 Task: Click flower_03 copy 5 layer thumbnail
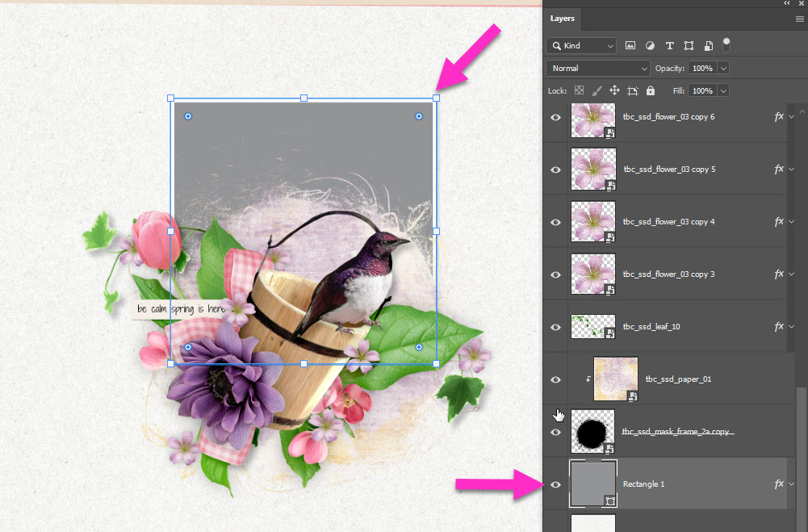pos(592,169)
